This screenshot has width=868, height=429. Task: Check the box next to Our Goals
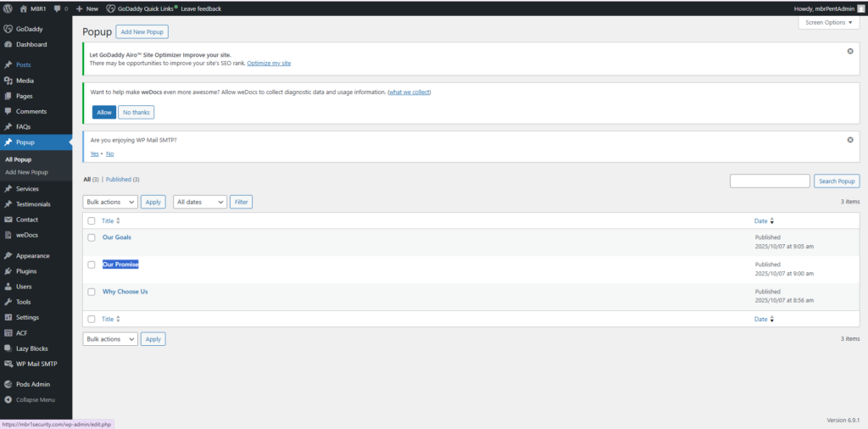tap(92, 237)
